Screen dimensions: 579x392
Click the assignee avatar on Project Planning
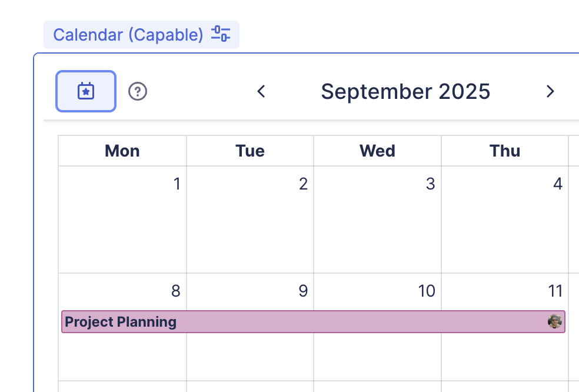(554, 321)
